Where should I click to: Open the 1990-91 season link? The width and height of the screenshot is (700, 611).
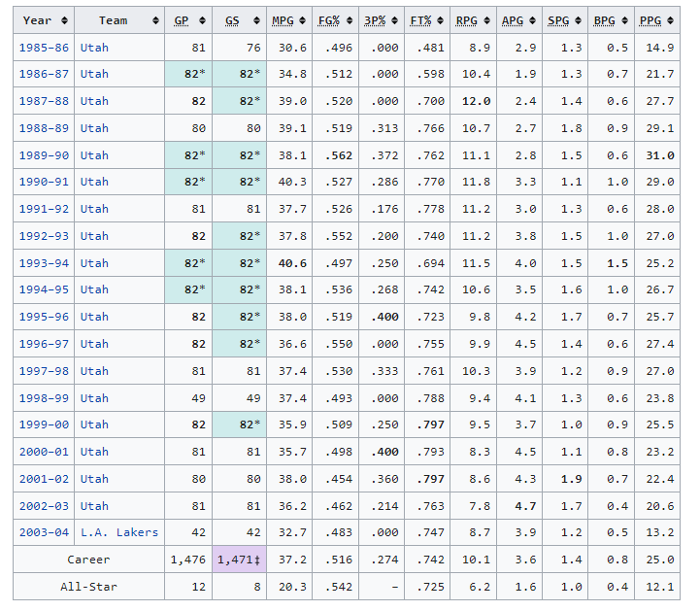(44, 183)
